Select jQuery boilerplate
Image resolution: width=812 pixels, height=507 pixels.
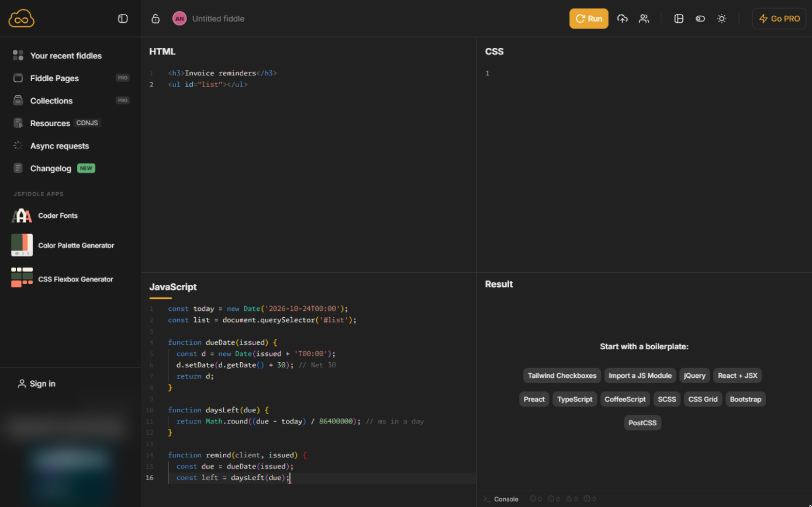click(x=694, y=376)
